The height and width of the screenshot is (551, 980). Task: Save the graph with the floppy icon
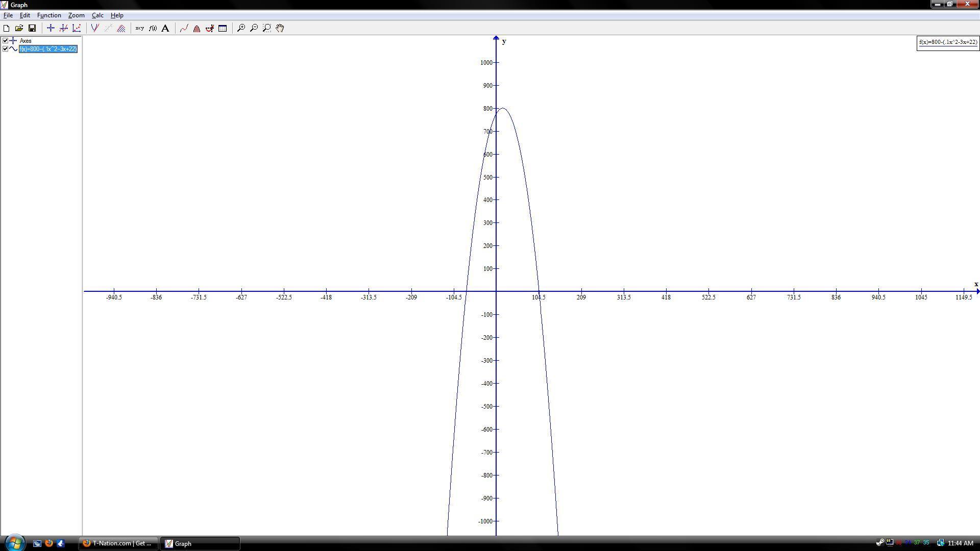click(32, 28)
